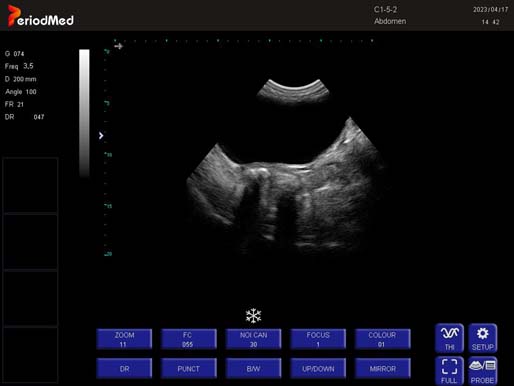Open the PROBE selection icon
This screenshot has height=386, width=514.
click(x=483, y=371)
